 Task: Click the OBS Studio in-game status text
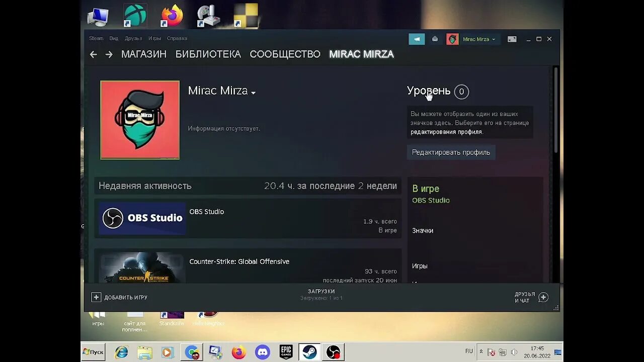click(431, 200)
